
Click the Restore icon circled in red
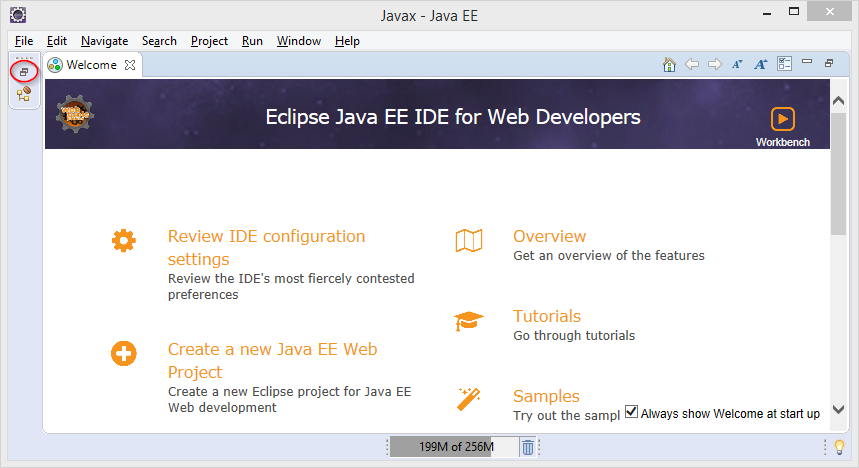tap(23, 72)
